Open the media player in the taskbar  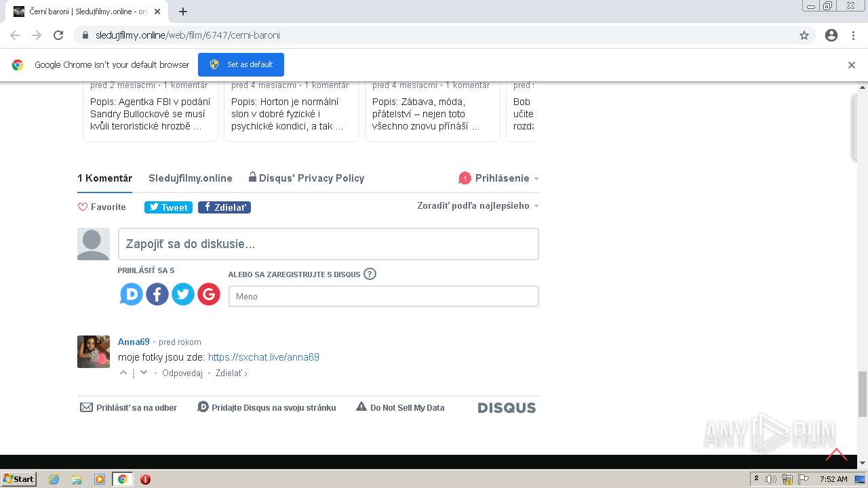click(100, 479)
